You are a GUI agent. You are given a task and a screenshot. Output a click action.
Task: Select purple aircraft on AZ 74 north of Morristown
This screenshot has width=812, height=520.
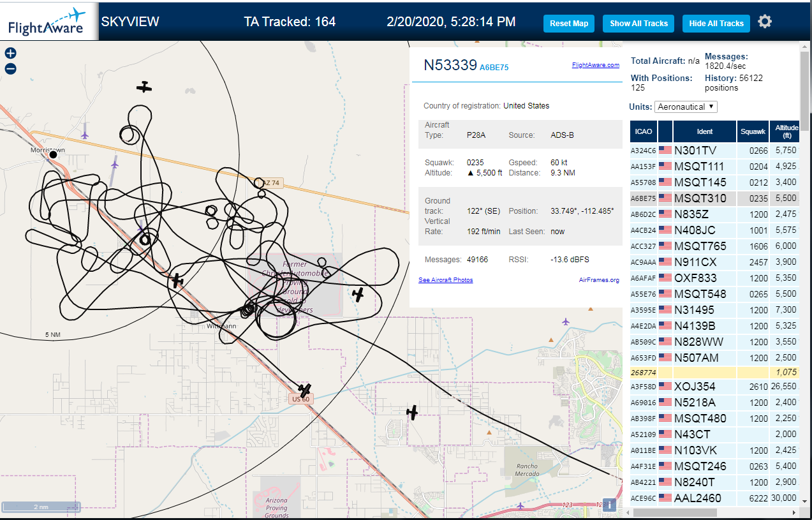pos(85,134)
